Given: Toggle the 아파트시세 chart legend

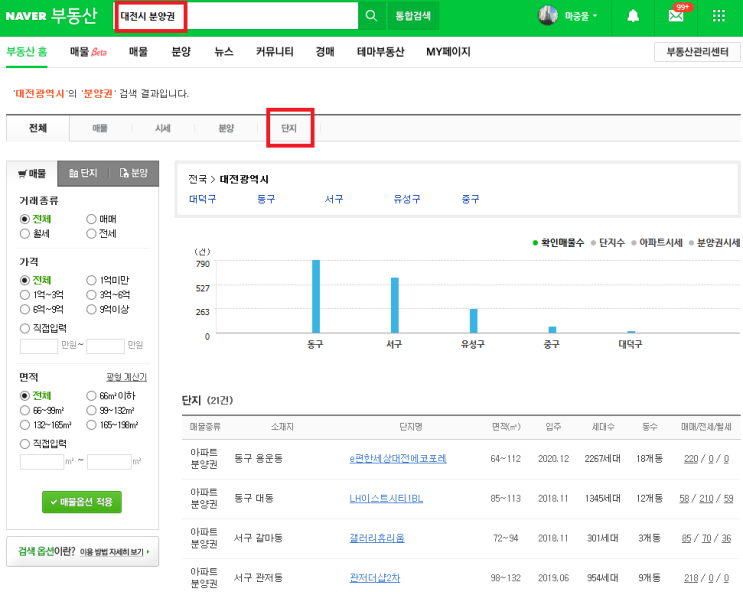Looking at the screenshot, I should (657, 243).
